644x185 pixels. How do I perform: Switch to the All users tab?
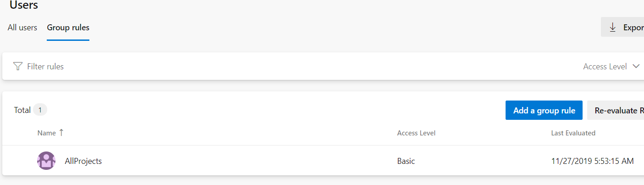[x=22, y=28]
